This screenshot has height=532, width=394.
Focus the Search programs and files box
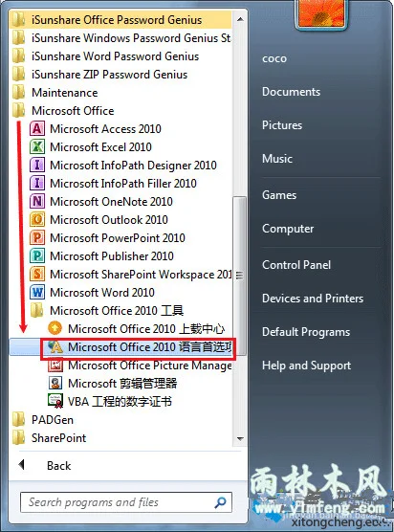126,502
